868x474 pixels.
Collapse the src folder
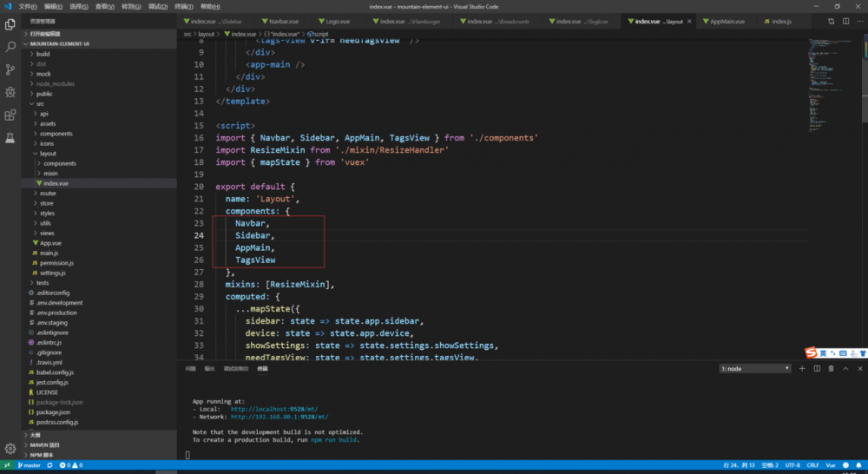40,103
